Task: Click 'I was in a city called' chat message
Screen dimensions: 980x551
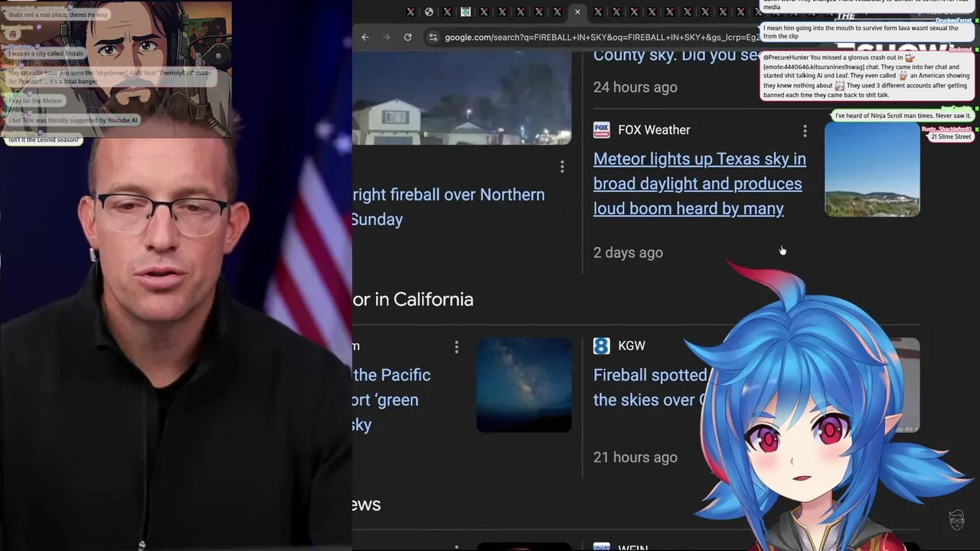Action: [x=46, y=54]
